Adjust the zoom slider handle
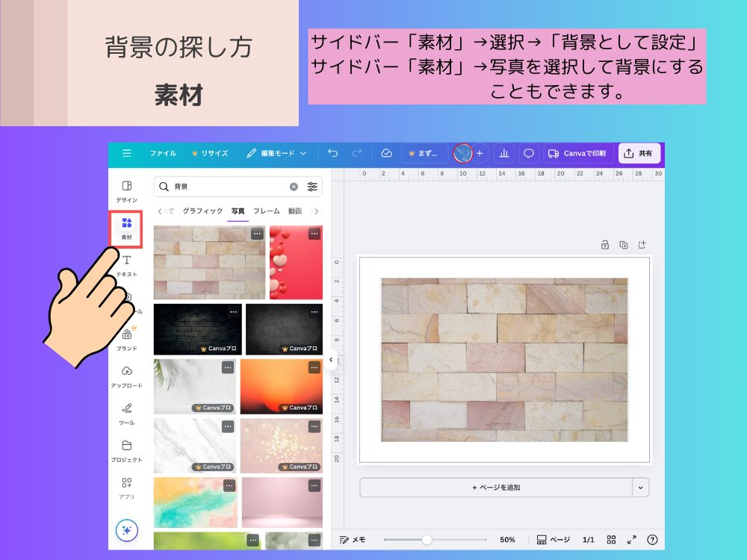Viewport: 747px width, 560px height. [x=427, y=539]
